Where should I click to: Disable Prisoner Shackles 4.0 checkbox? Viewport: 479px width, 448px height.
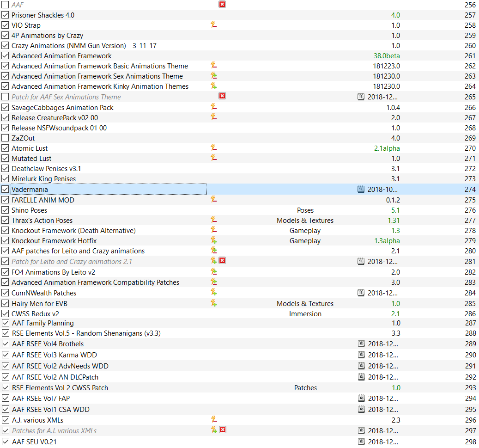click(x=5, y=15)
